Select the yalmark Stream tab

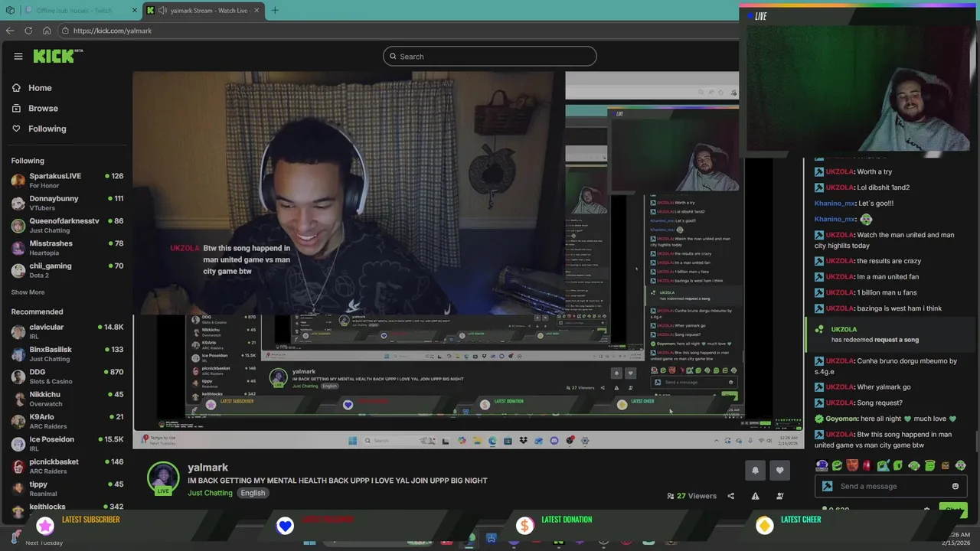click(203, 11)
